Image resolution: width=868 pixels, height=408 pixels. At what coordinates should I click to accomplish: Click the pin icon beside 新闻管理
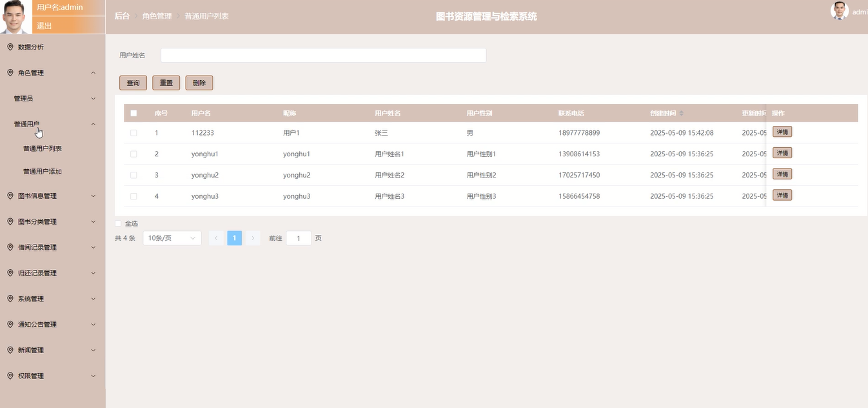(x=10, y=350)
